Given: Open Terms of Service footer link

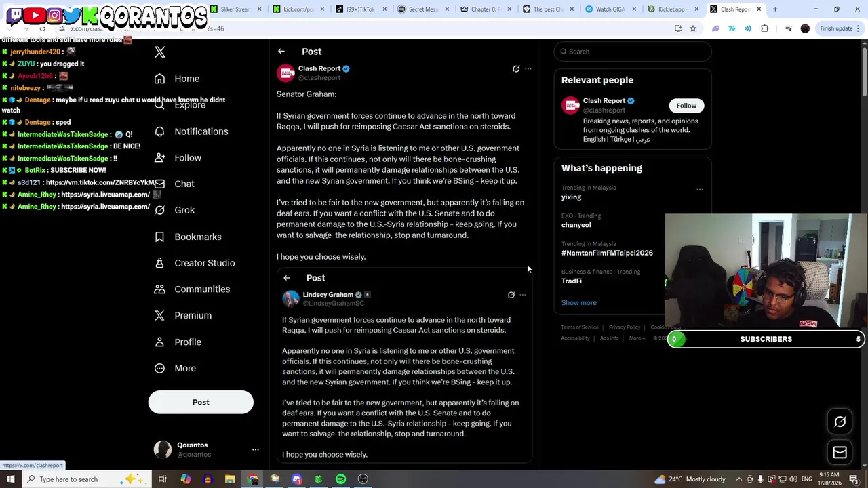Looking at the screenshot, I should (580, 327).
